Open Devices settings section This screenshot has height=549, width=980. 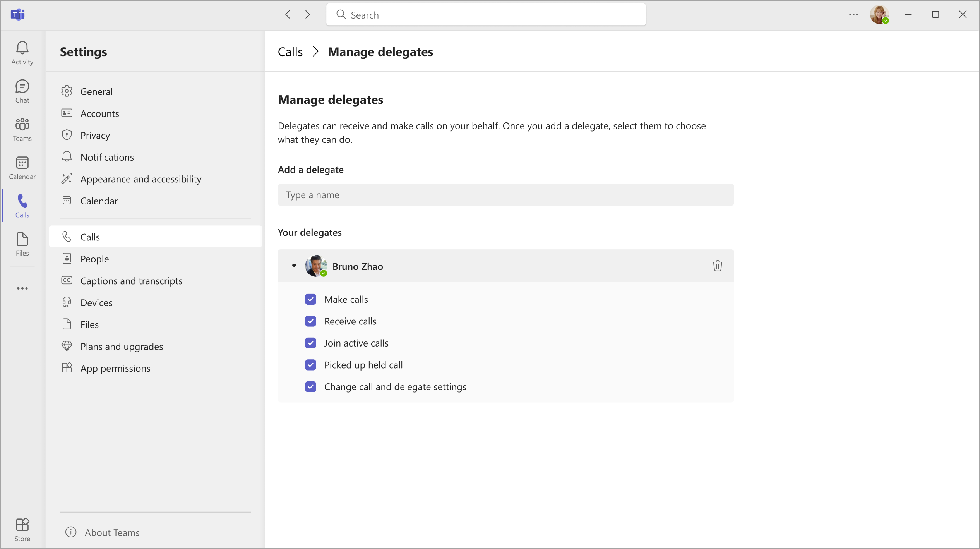pyautogui.click(x=96, y=302)
